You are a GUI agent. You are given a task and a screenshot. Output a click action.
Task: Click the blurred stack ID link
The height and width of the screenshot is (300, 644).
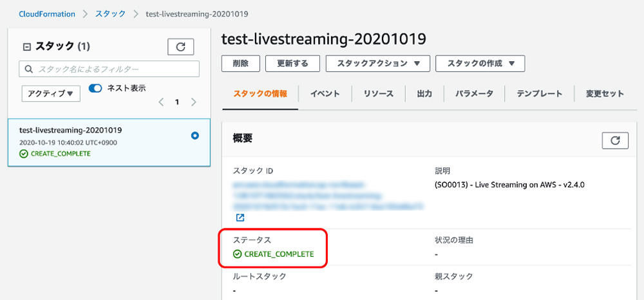(328, 195)
